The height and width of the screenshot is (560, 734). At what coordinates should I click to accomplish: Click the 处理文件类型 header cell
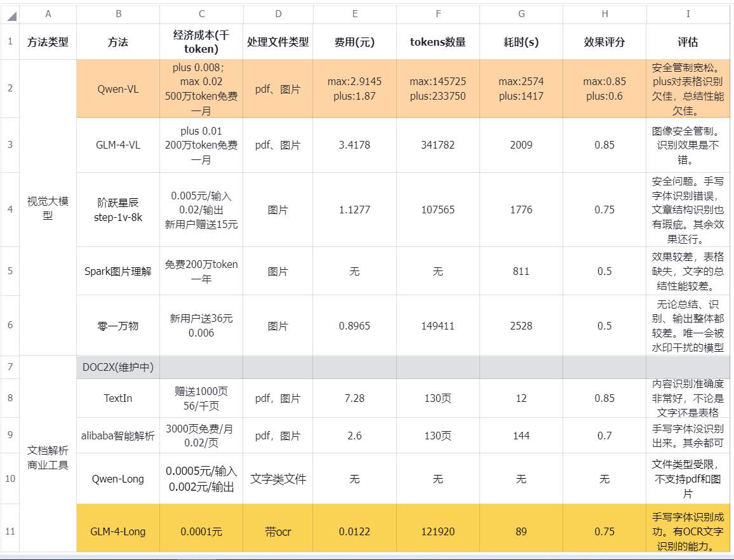tap(278, 42)
